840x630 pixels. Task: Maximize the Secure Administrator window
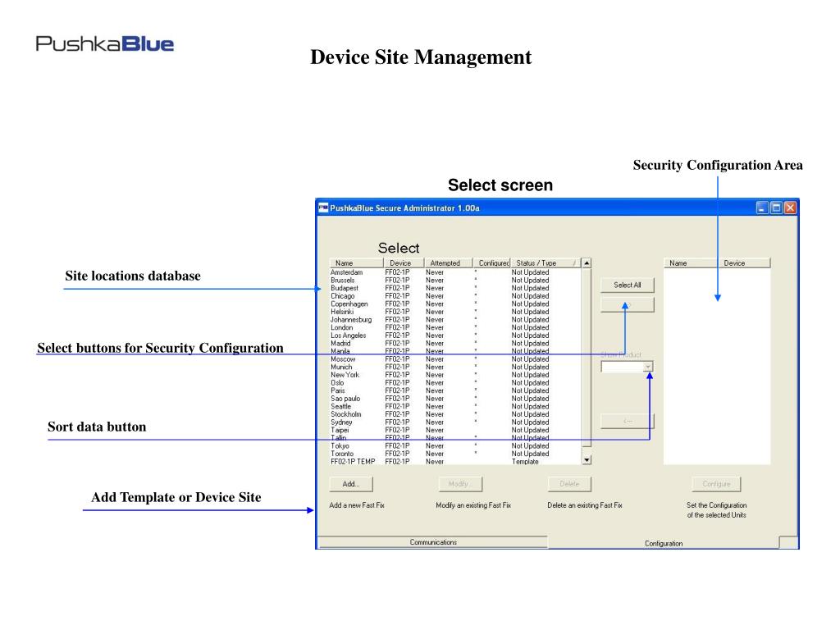click(776, 208)
